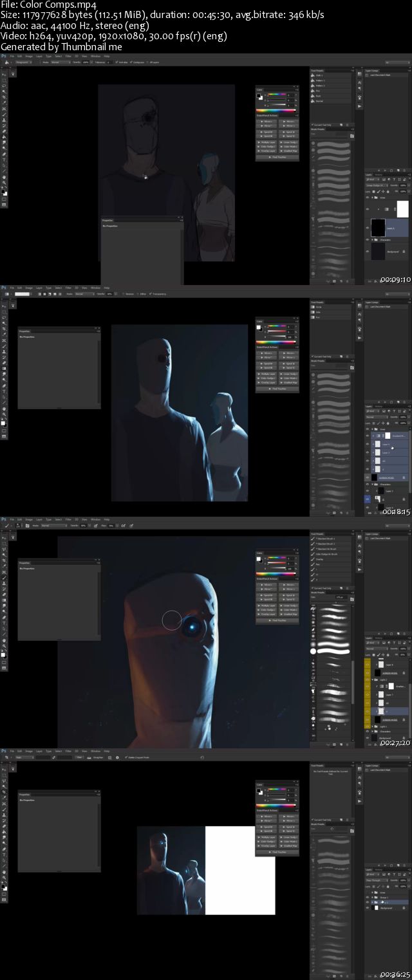Pick from color spectrum ramp in 00:09:10 frame

276,110
